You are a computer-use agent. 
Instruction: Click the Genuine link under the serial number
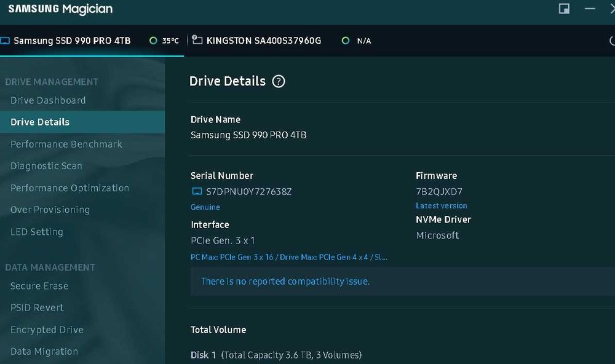205,207
